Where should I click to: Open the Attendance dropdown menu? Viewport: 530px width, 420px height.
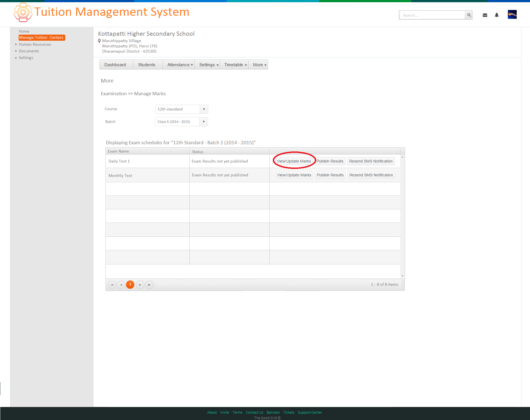(179, 65)
